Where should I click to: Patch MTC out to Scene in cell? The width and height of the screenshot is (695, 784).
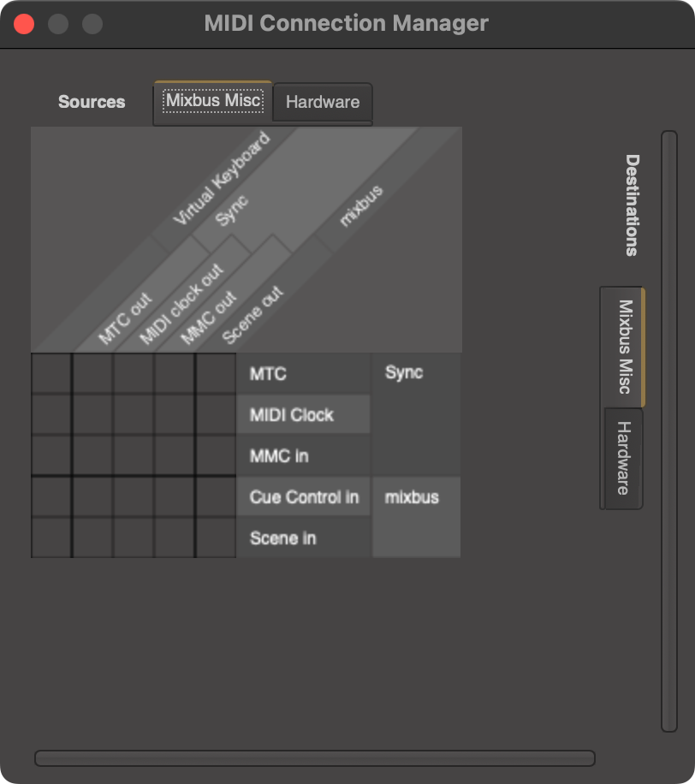click(92, 538)
